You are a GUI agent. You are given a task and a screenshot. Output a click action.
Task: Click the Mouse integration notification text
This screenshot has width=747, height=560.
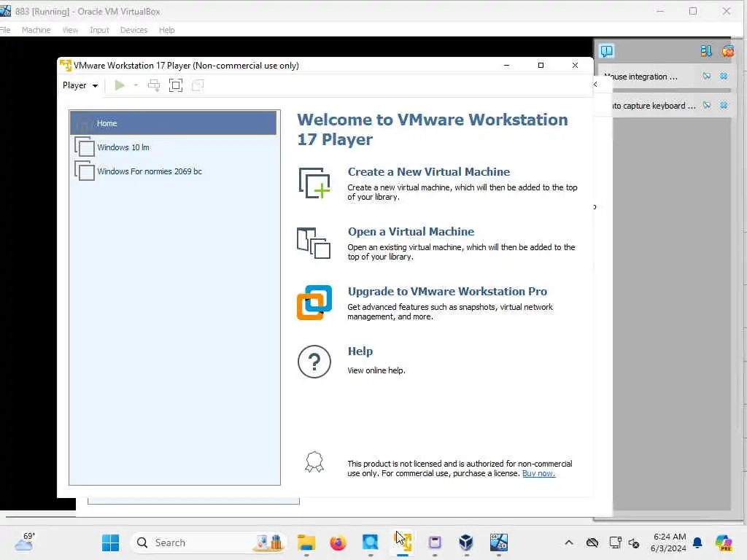640,77
